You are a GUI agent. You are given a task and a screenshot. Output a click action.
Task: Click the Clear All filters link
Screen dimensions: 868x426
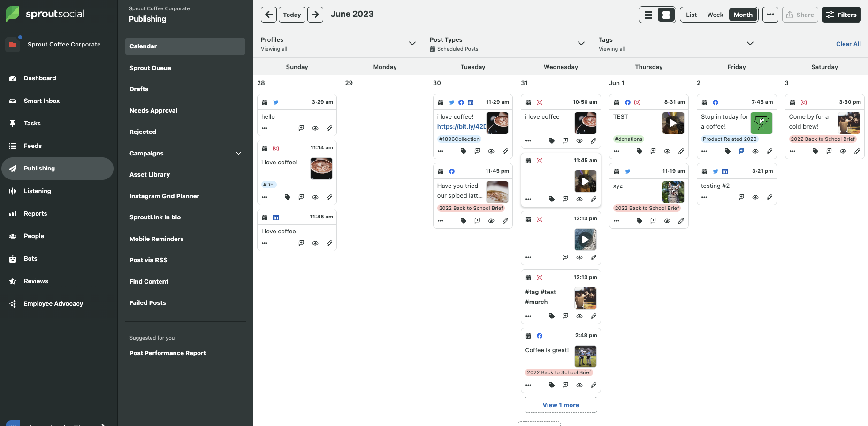pos(848,44)
